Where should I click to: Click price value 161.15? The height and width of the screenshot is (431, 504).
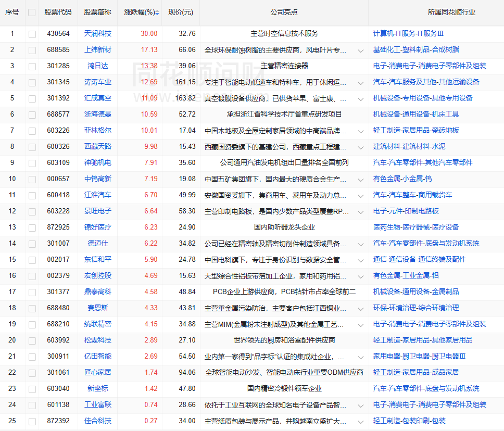tap(185, 82)
